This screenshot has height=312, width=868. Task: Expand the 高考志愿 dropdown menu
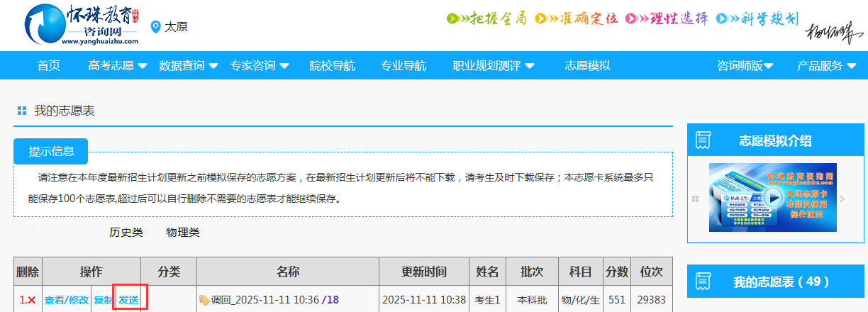tap(118, 66)
